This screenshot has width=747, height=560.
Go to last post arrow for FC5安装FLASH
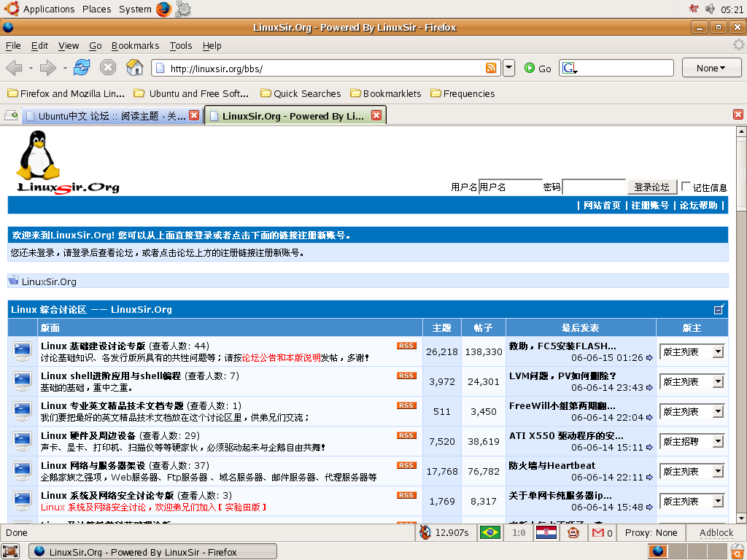[649, 357]
